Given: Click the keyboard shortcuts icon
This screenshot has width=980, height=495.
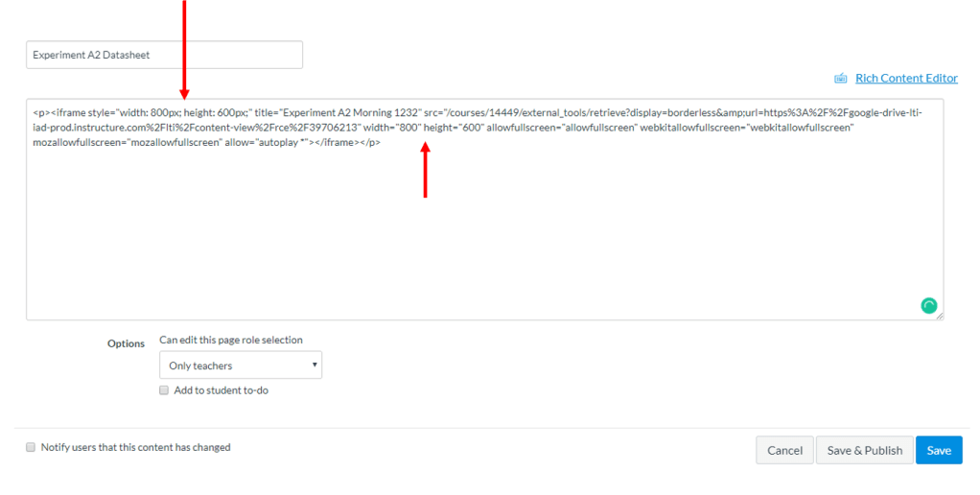Looking at the screenshot, I should [x=841, y=79].
